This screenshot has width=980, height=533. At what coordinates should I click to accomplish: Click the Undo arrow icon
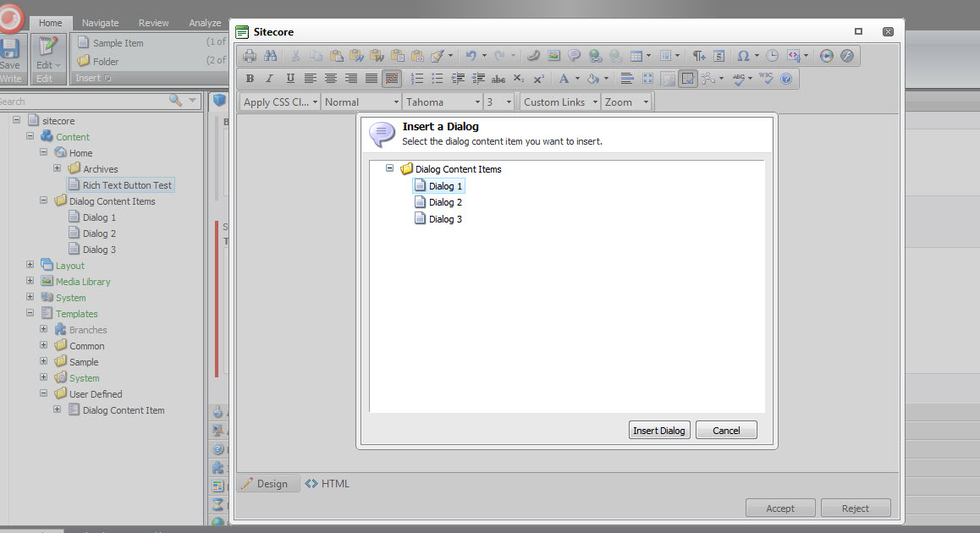471,56
